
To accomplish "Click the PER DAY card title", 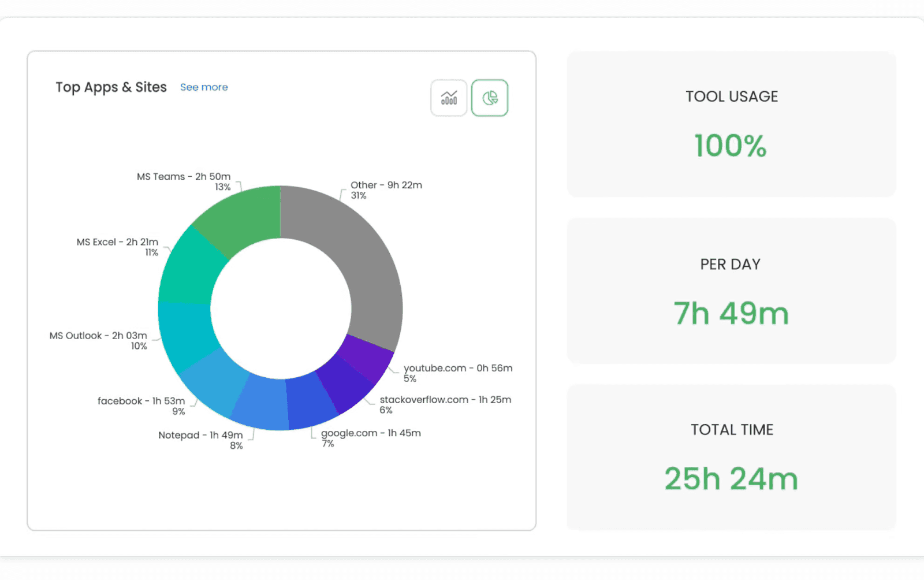I will click(731, 265).
